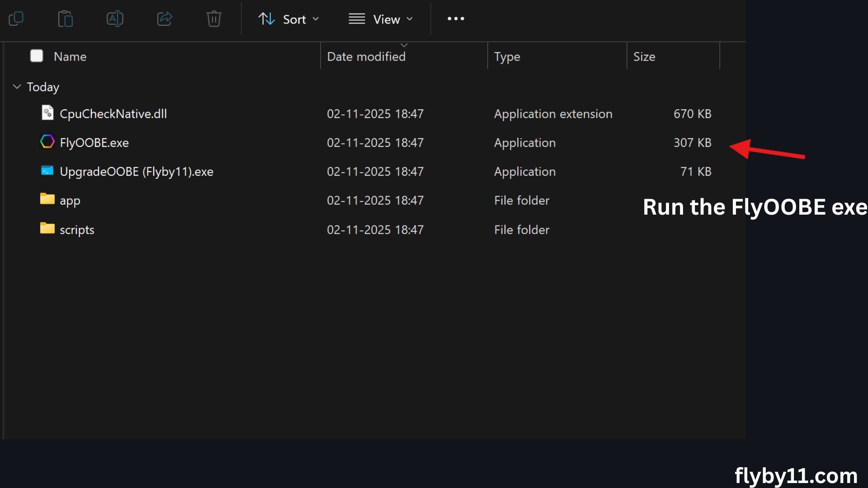Select the Rename icon
Image resolution: width=868 pixels, height=488 pixels.
(x=115, y=19)
